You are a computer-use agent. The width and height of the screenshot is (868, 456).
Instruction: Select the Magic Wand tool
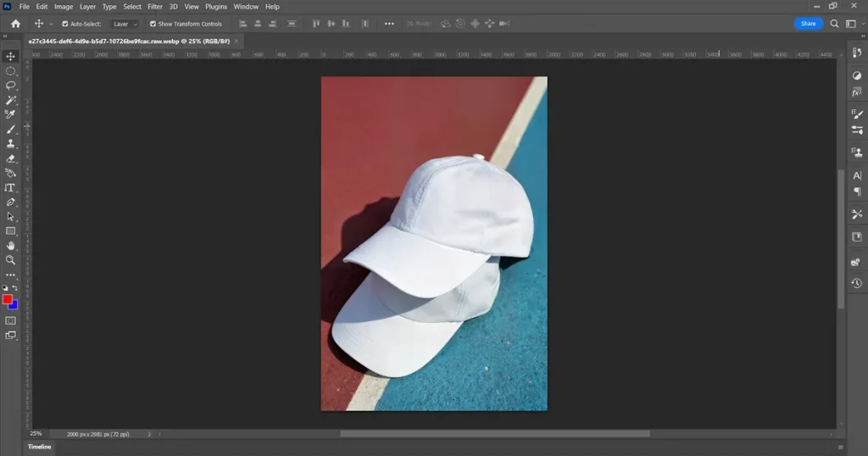click(10, 100)
